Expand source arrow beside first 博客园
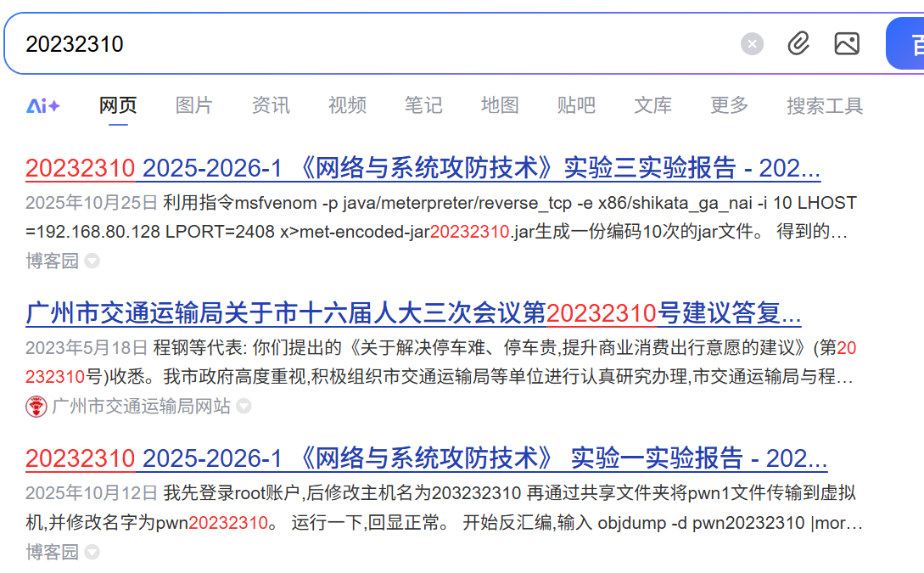924x573 pixels. click(92, 261)
